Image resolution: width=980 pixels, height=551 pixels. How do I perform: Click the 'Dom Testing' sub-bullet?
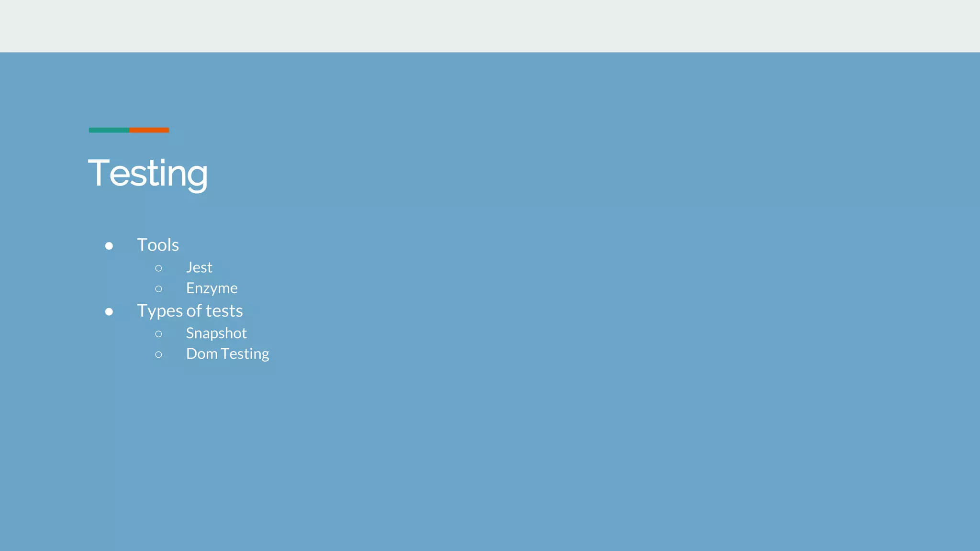coord(228,354)
